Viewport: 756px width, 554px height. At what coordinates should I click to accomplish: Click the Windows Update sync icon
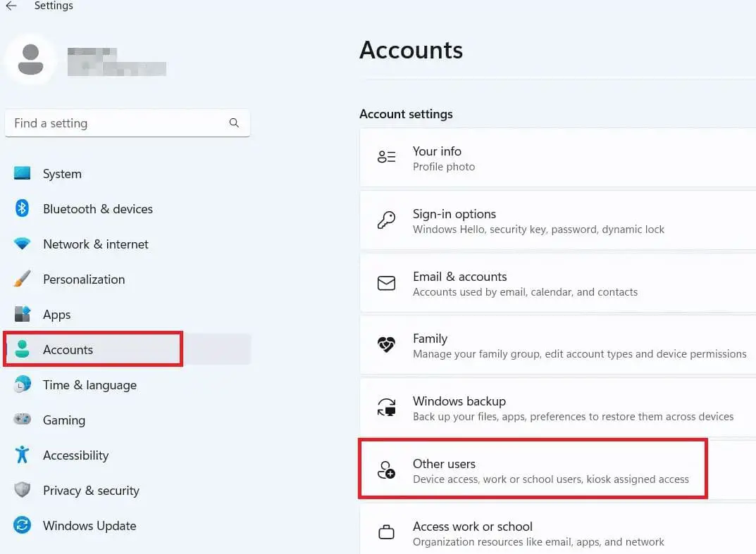click(22, 525)
